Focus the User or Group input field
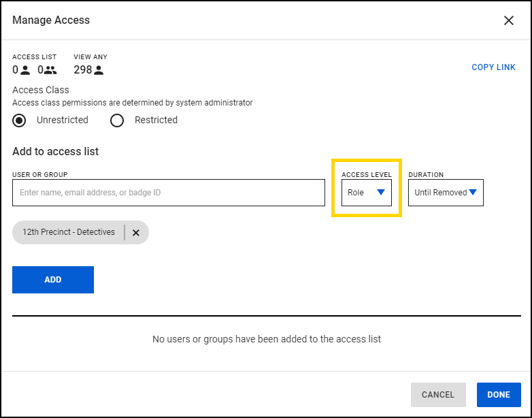 (x=168, y=193)
